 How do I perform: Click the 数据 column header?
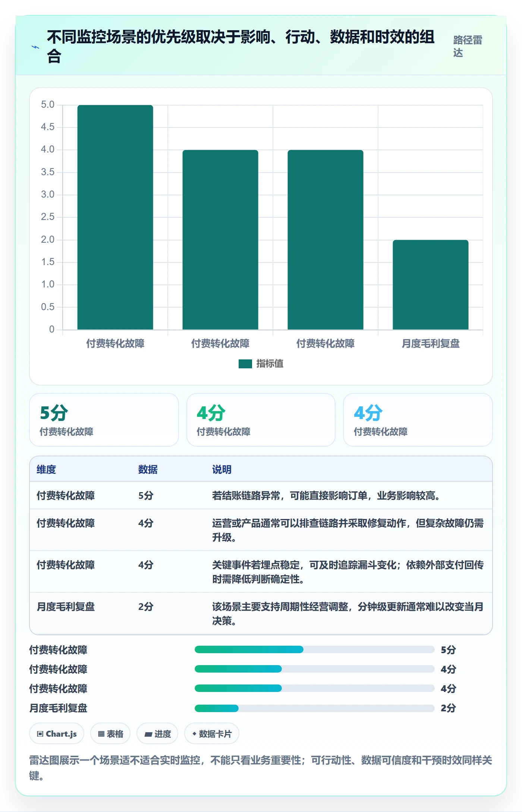148,469
